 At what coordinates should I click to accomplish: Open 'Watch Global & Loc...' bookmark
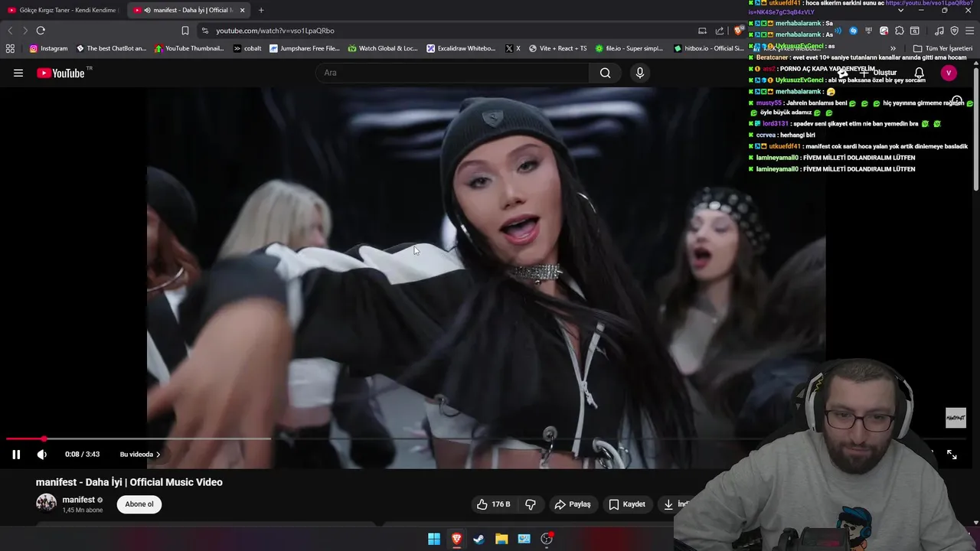tap(383, 48)
